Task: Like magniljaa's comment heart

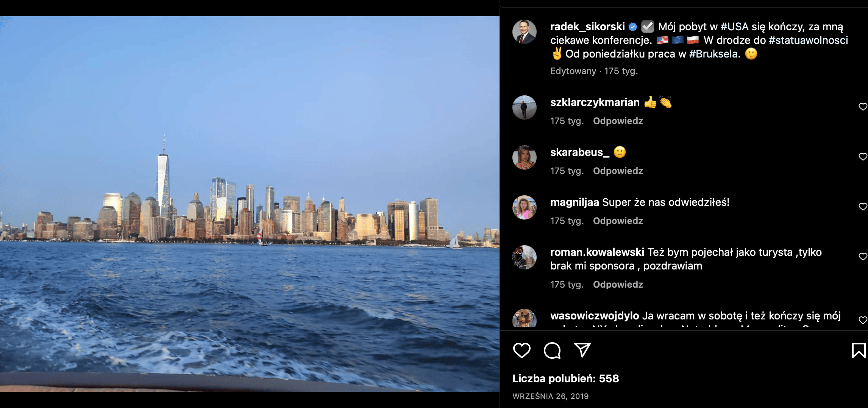Action: pos(863,207)
